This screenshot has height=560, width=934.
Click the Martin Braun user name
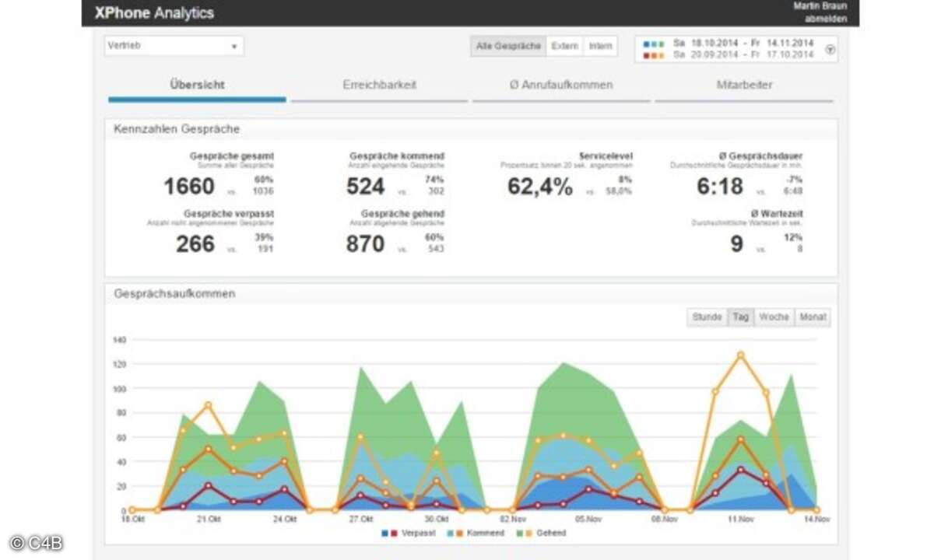click(820, 6)
